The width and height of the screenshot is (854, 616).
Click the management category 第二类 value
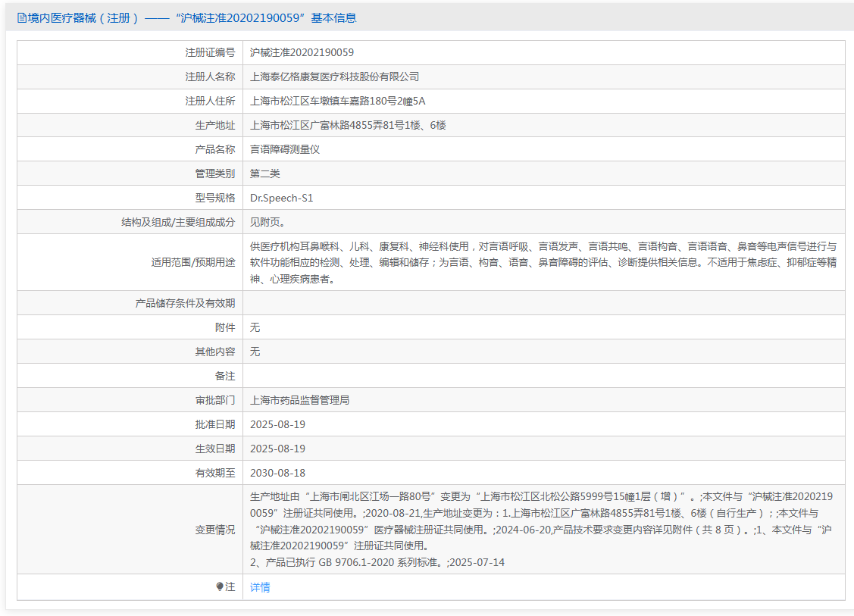(x=265, y=174)
